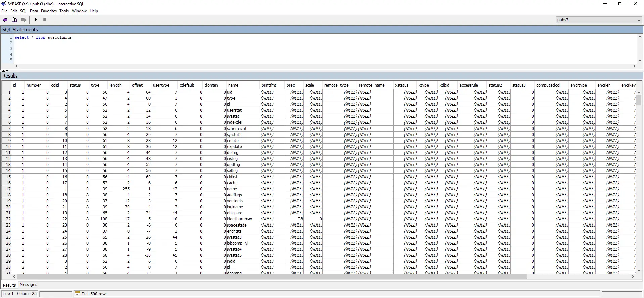Click the 'domain' column header
Image resolution: width=644 pixels, height=298 pixels.
[x=215, y=85]
